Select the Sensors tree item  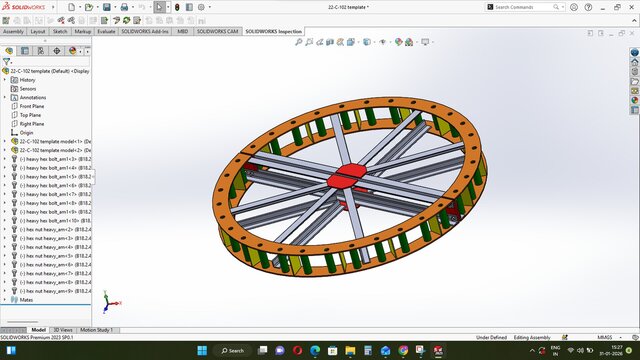click(x=28, y=89)
